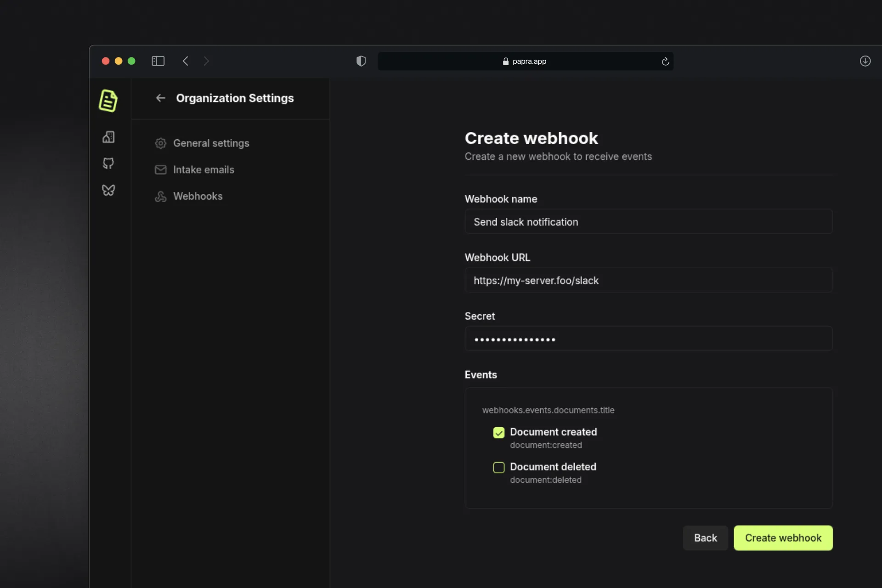Enable the Document deleted event
The width and height of the screenshot is (882, 588).
click(499, 467)
